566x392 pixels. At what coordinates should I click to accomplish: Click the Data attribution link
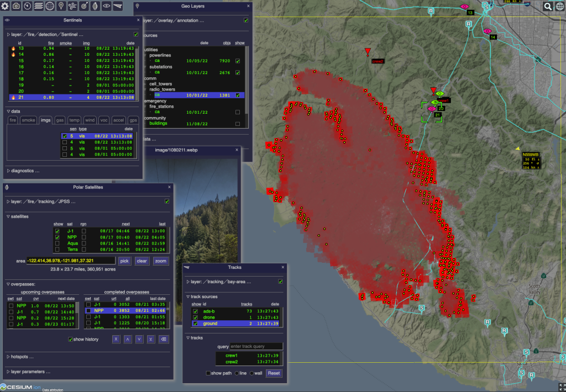pos(53,390)
